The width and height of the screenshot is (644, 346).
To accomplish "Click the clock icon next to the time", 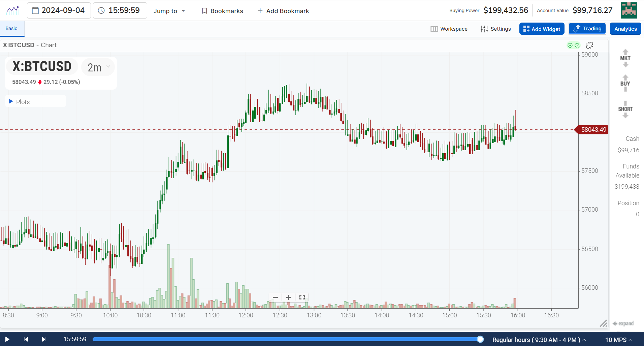I will [101, 10].
